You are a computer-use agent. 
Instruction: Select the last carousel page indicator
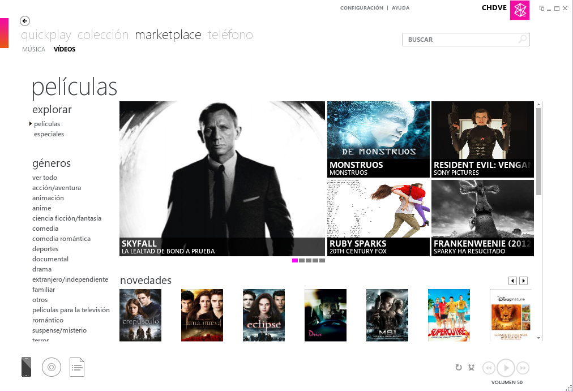(322, 261)
